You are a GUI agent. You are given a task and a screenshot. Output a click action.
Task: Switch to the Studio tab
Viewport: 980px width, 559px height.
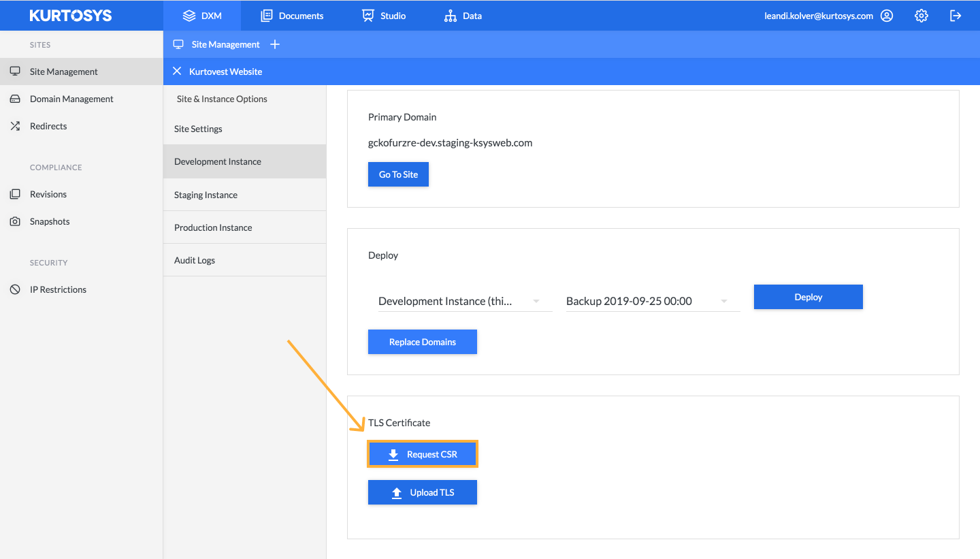[384, 16]
